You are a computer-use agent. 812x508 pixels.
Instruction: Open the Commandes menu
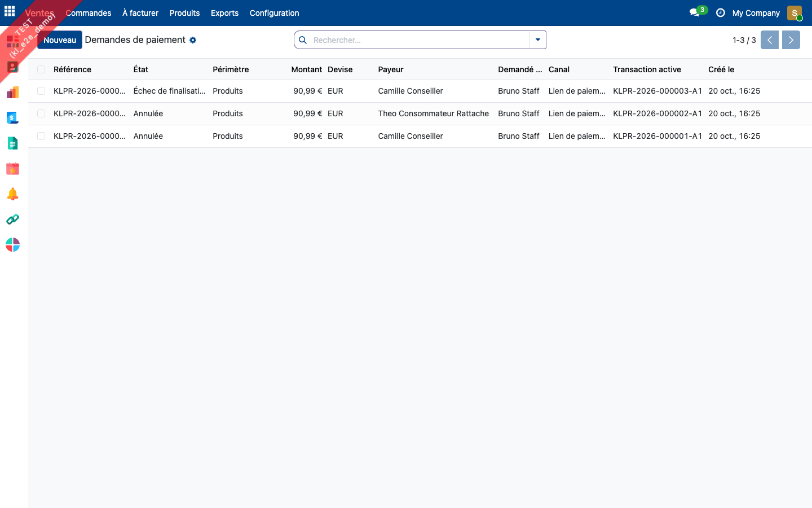tap(89, 13)
